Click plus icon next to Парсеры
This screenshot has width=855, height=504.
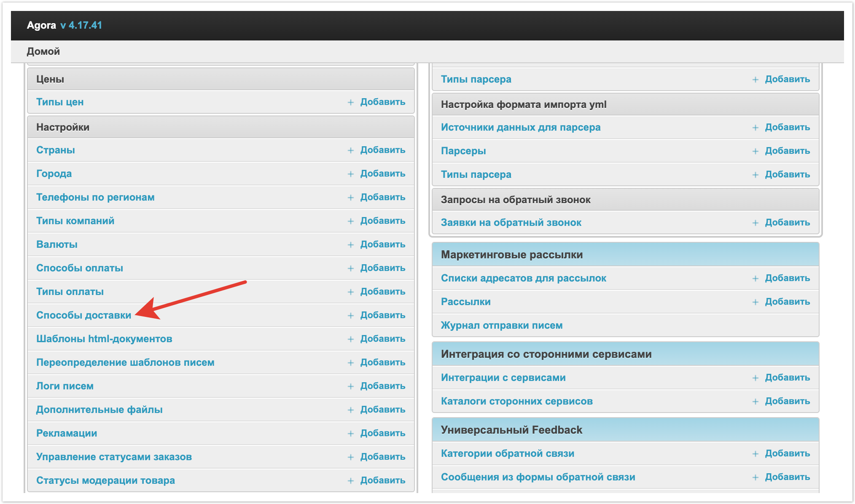click(x=755, y=151)
